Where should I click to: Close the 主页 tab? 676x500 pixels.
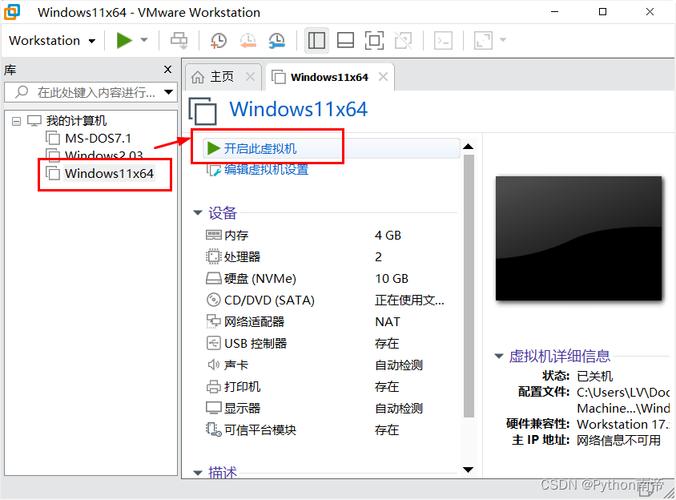pyautogui.click(x=250, y=77)
